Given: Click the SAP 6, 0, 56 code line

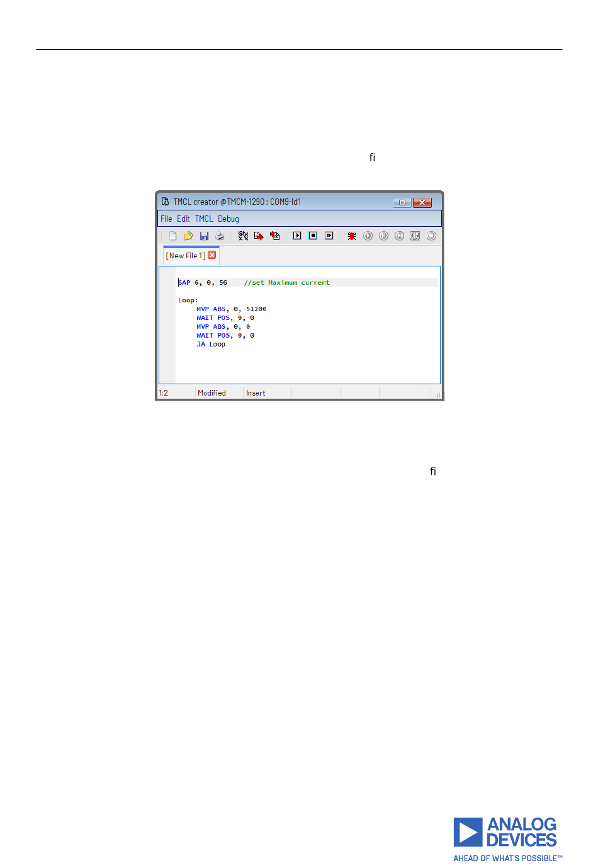Looking at the screenshot, I should point(203,282).
